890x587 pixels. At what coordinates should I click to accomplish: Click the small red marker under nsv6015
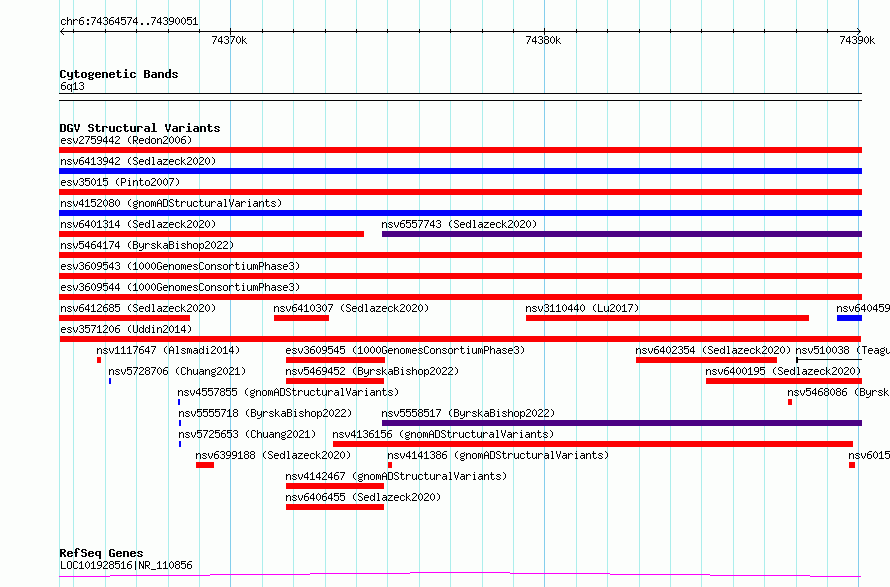pyautogui.click(x=852, y=465)
